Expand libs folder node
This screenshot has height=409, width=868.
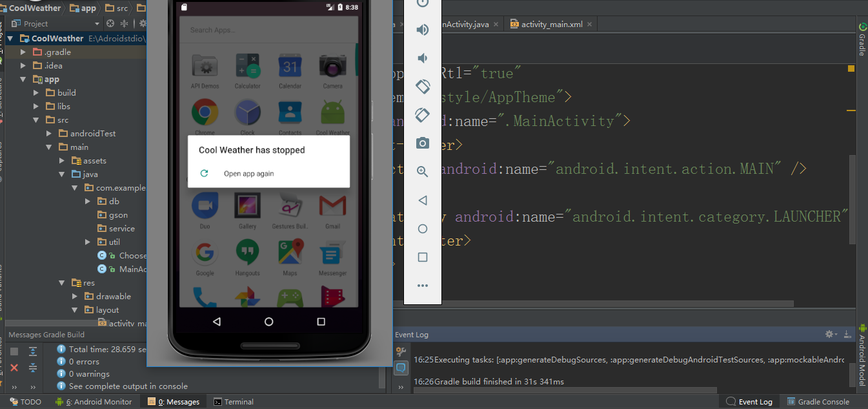[x=36, y=106]
